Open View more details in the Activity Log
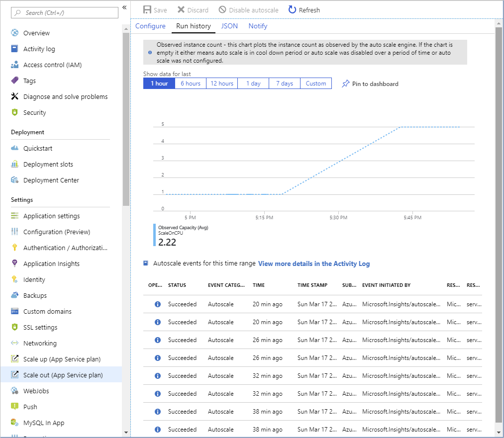The image size is (504, 438). [x=314, y=263]
